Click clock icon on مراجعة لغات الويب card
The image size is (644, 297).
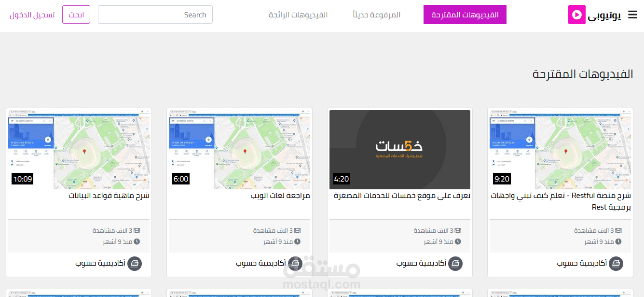297,241
